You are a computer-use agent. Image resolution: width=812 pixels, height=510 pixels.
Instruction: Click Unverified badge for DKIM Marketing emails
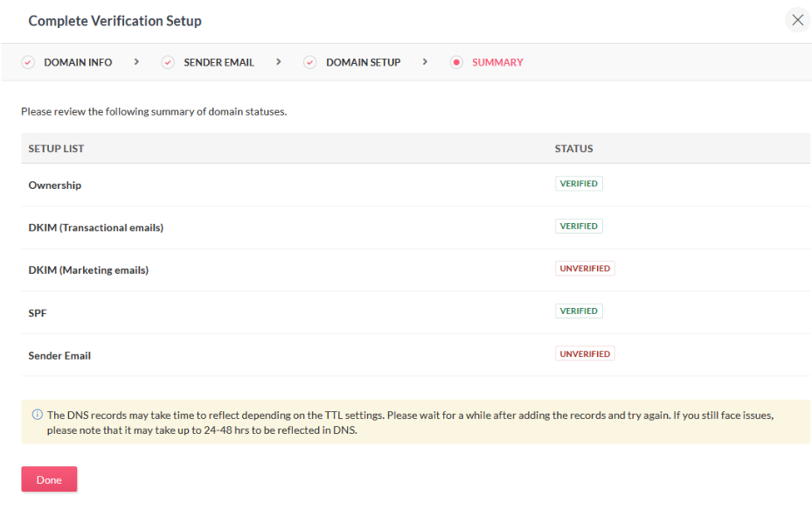pyautogui.click(x=585, y=269)
